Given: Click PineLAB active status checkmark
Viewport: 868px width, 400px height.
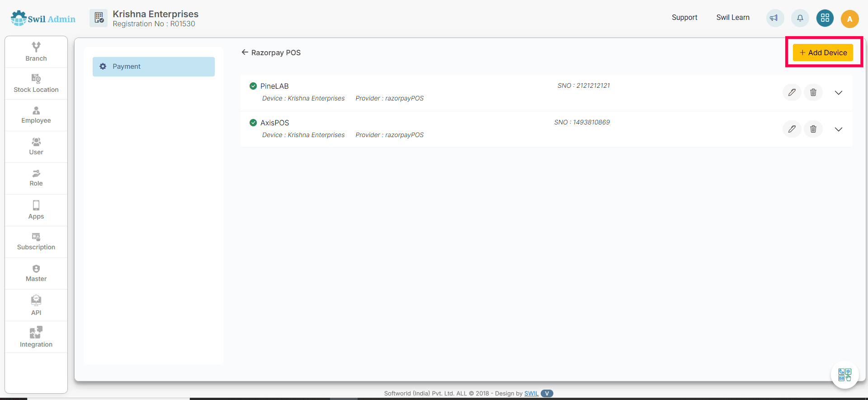Looking at the screenshot, I should pyautogui.click(x=253, y=86).
